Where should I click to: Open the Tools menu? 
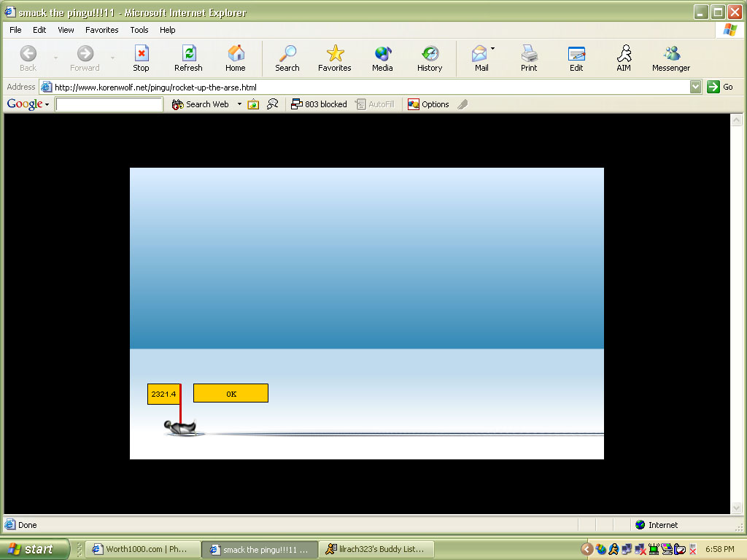tap(139, 30)
